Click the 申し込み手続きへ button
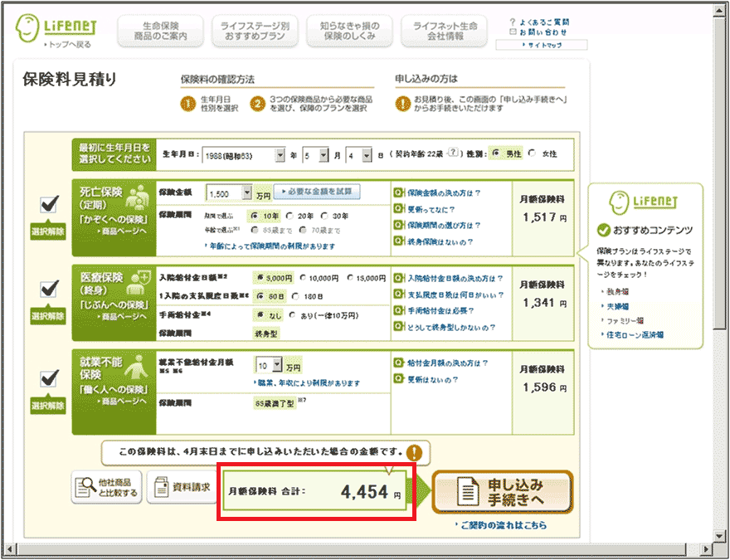The width and height of the screenshot is (730, 560). [503, 493]
